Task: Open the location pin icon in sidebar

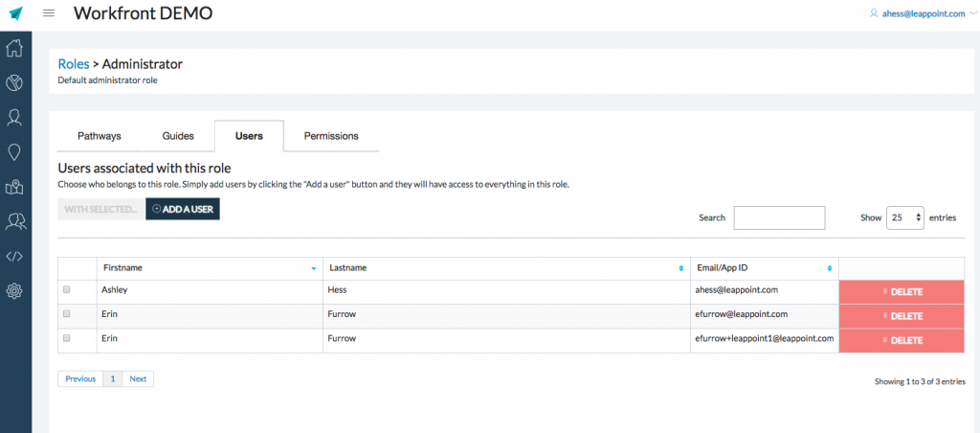Action: click(x=14, y=152)
